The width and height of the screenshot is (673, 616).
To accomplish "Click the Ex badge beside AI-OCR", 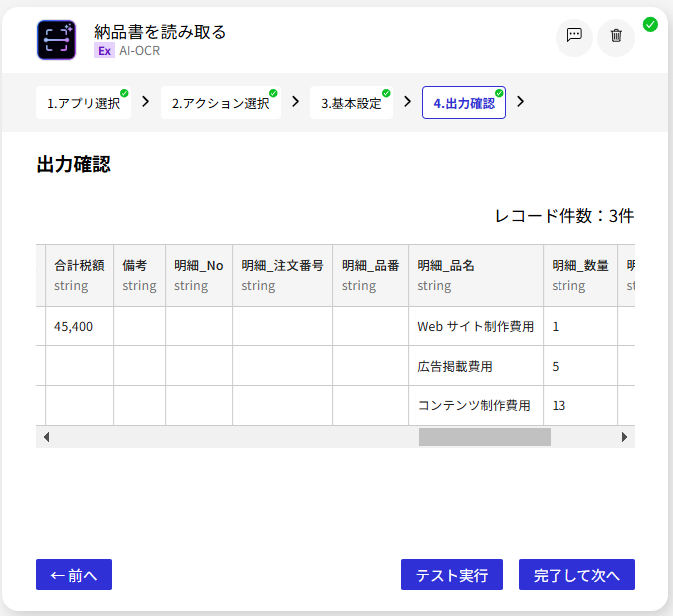I will pyautogui.click(x=104, y=51).
